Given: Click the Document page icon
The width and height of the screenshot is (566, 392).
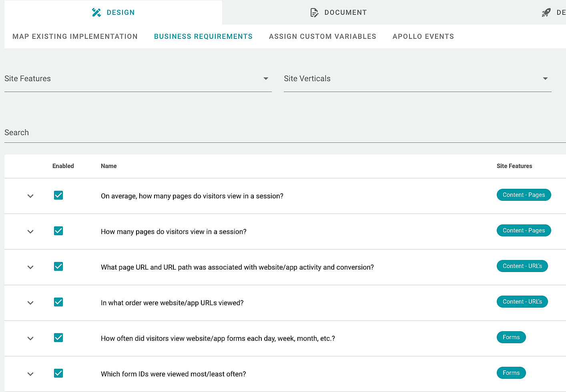Looking at the screenshot, I should (x=315, y=12).
